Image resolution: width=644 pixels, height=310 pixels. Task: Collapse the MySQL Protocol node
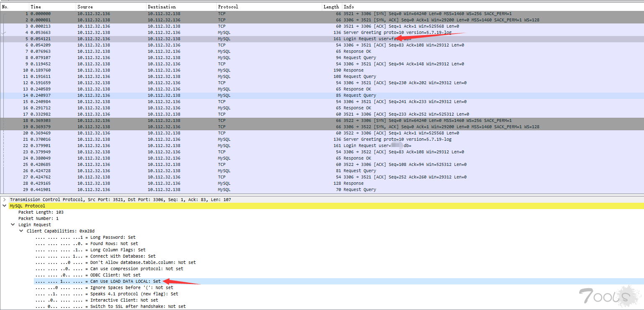[4, 206]
